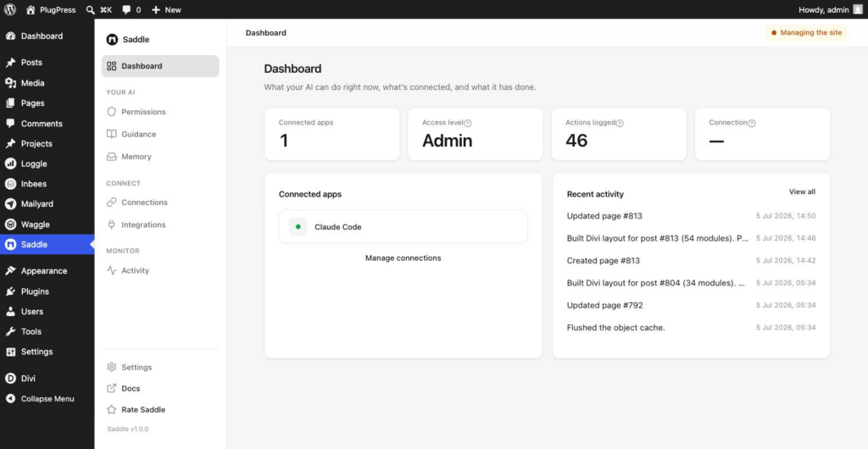Open the Permissions shield item

160,112
